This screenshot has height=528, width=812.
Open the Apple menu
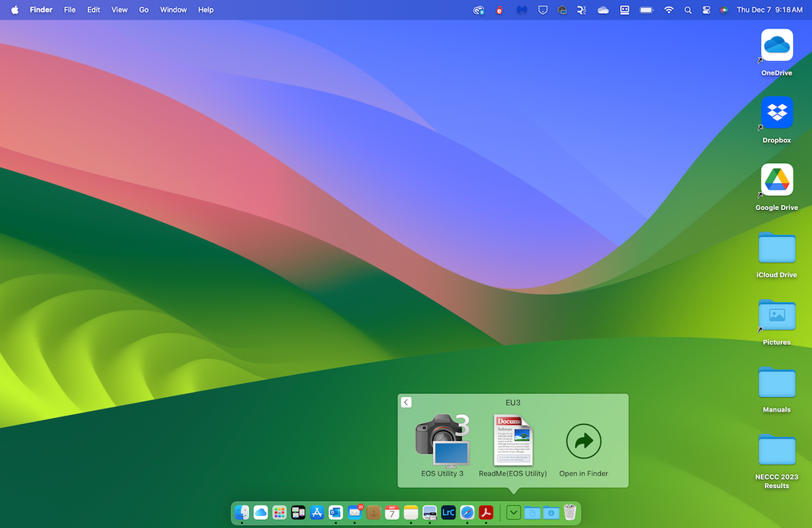coord(15,10)
